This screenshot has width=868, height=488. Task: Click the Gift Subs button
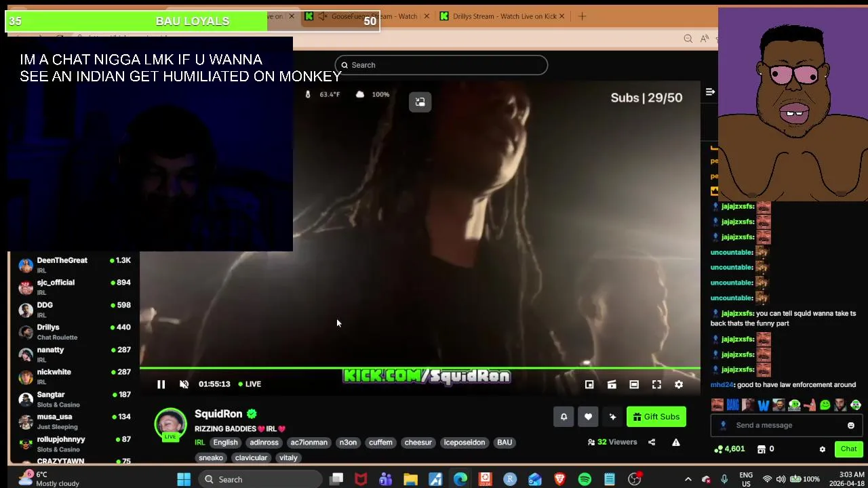(x=656, y=417)
